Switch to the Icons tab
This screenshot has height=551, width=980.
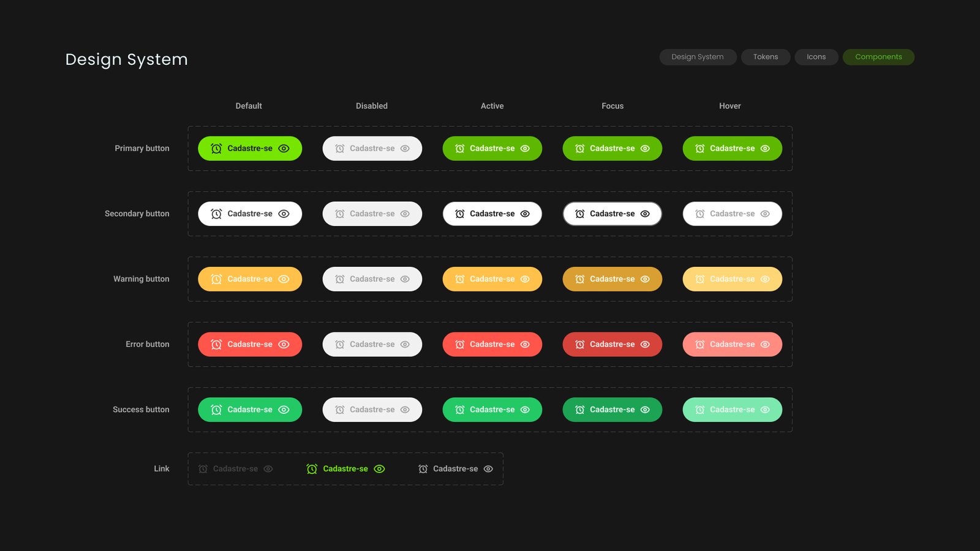(816, 57)
